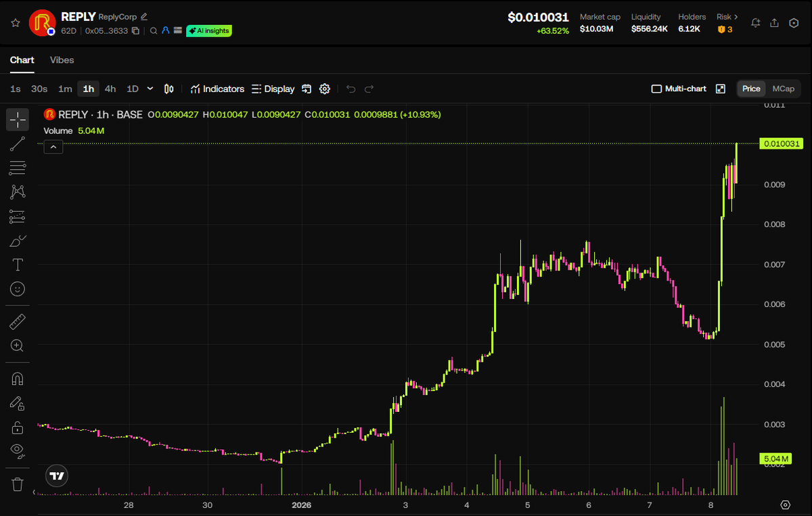This screenshot has height=516, width=812.
Task: Click the swap icon next to Display
Action: click(x=307, y=89)
